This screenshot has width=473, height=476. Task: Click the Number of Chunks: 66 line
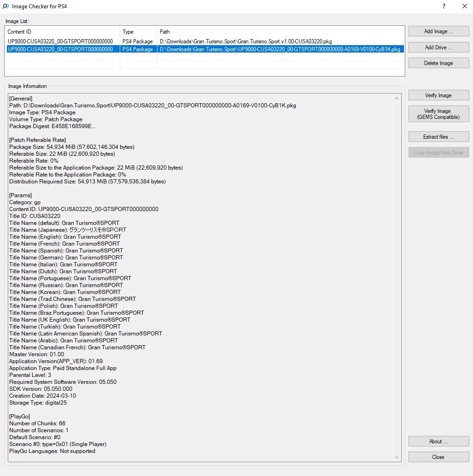[x=37, y=423]
